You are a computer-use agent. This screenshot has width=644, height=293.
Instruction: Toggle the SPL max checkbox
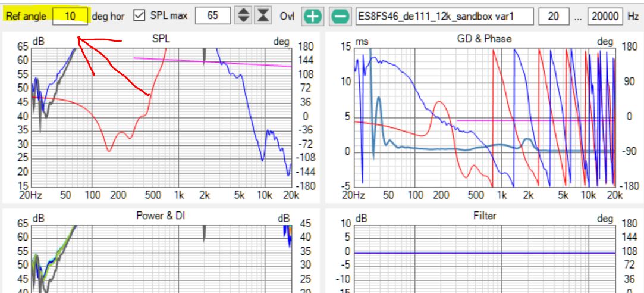point(140,16)
